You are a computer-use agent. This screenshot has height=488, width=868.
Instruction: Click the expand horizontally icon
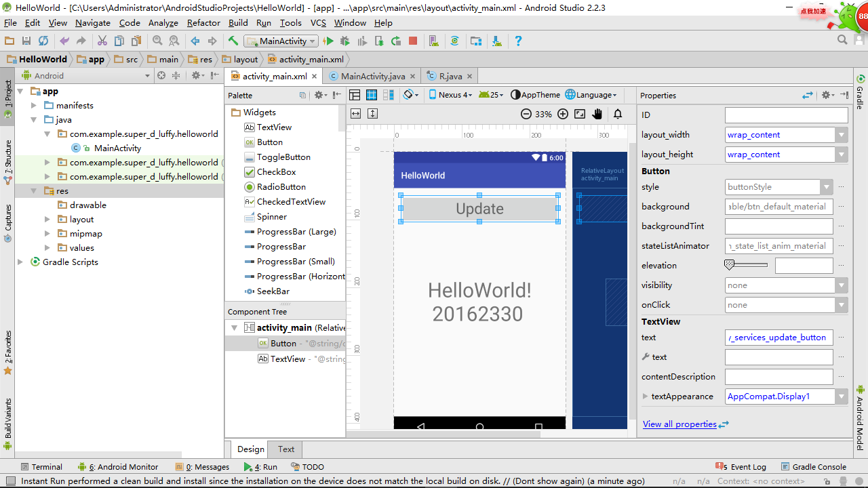pyautogui.click(x=355, y=114)
